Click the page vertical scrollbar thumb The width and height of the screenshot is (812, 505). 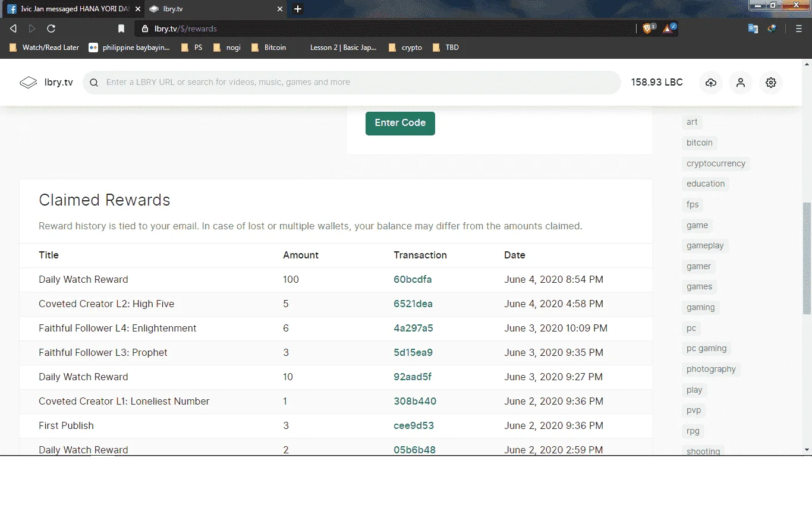pos(807,258)
